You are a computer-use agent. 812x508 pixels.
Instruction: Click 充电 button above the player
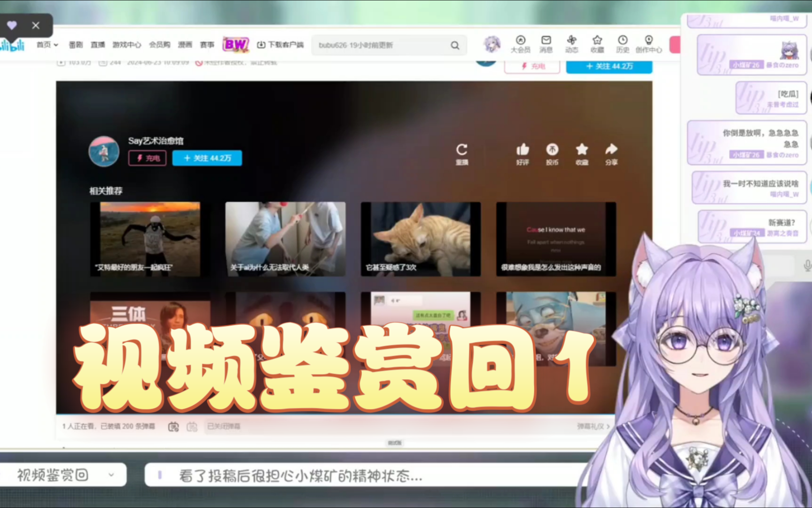(x=532, y=66)
